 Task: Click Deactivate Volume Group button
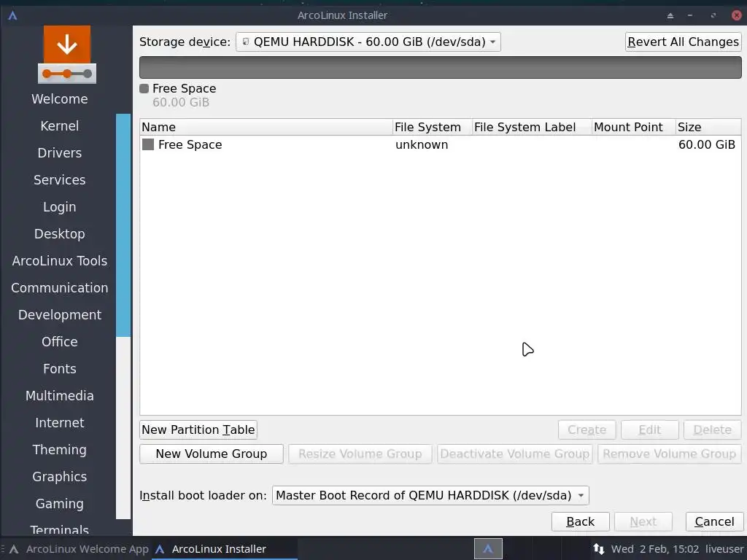pyautogui.click(x=514, y=454)
